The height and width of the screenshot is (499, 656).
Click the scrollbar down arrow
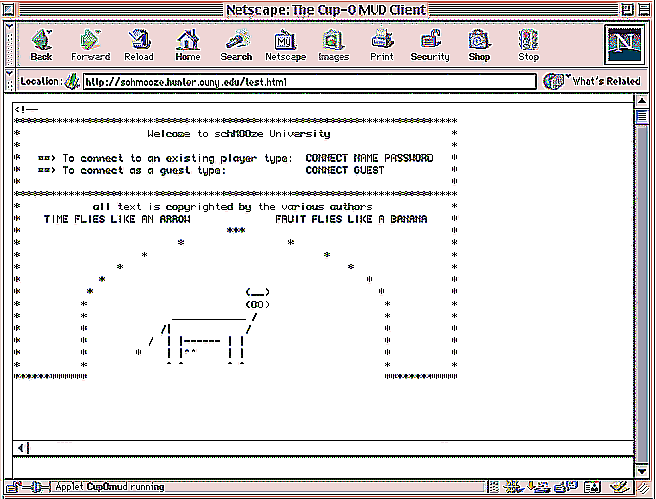(x=642, y=471)
